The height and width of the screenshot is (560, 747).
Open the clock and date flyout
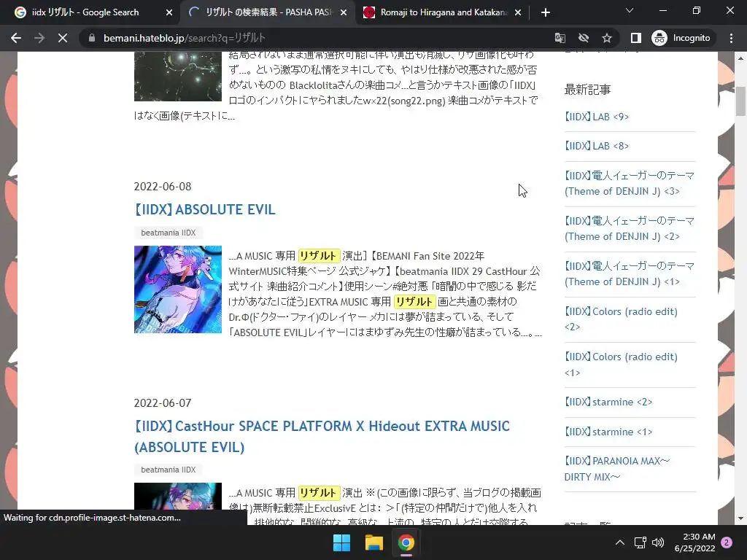(x=695, y=542)
